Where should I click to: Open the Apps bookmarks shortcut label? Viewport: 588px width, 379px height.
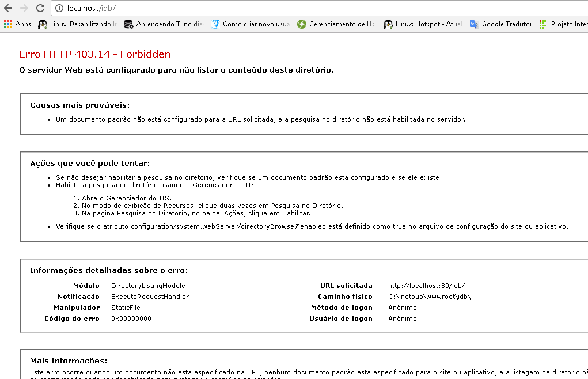point(23,24)
